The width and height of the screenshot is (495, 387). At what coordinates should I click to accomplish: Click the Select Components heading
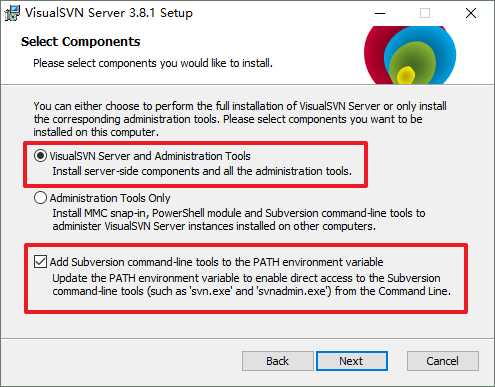tap(81, 42)
